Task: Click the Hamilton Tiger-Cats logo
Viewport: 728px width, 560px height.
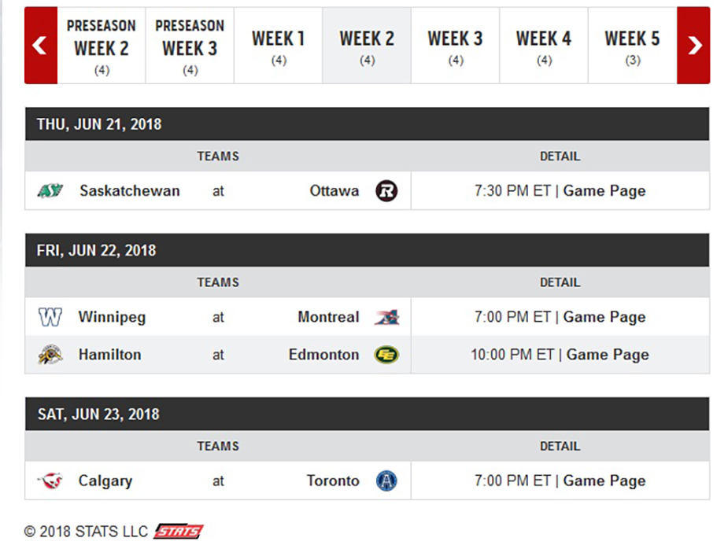Action: coord(50,355)
